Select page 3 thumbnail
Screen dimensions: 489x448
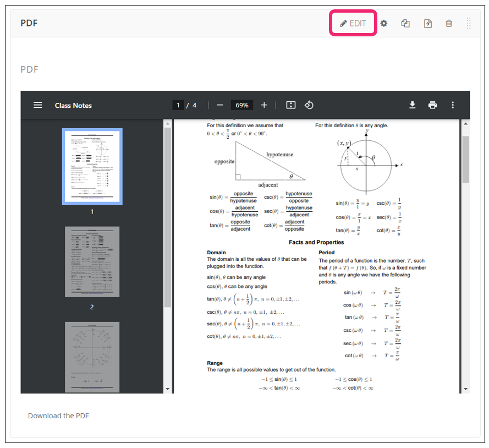click(92, 357)
